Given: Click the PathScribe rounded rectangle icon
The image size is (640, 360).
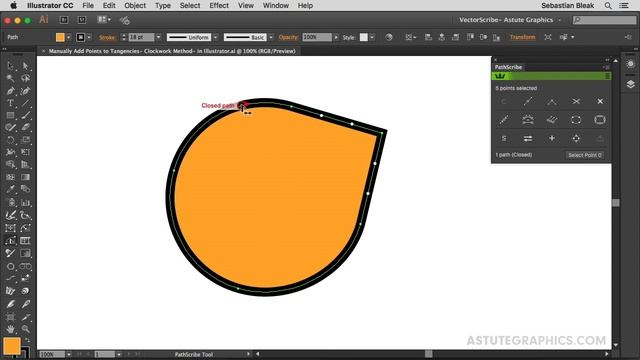Looking at the screenshot, I should click(x=600, y=120).
